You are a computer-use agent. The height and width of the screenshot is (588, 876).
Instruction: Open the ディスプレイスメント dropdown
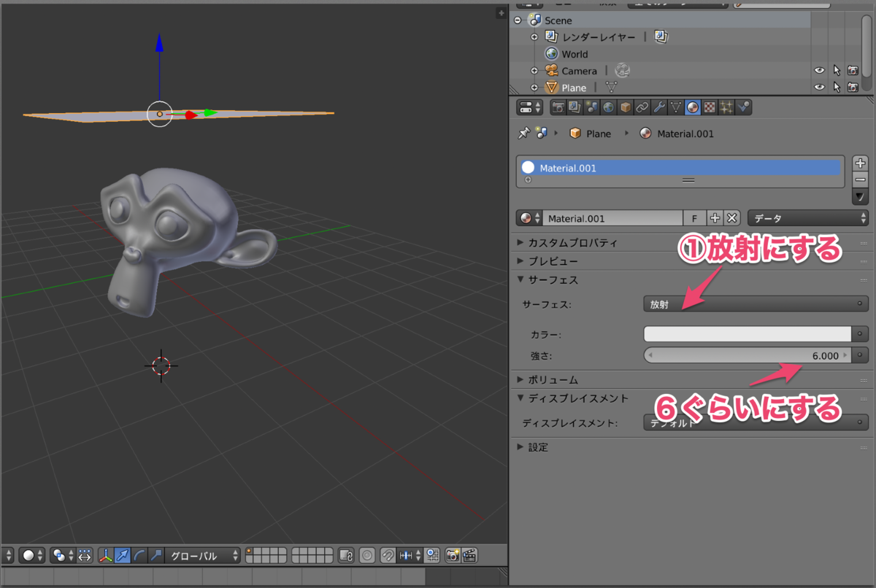click(x=756, y=422)
